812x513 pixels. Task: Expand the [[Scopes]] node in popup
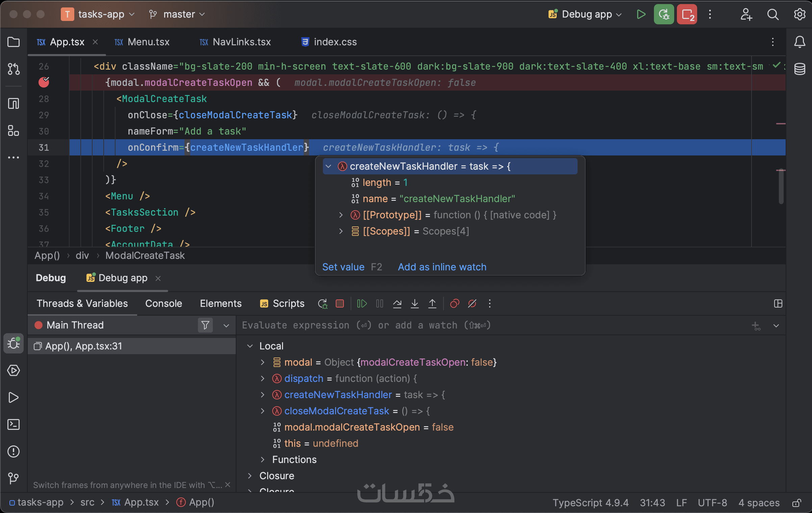[341, 231]
